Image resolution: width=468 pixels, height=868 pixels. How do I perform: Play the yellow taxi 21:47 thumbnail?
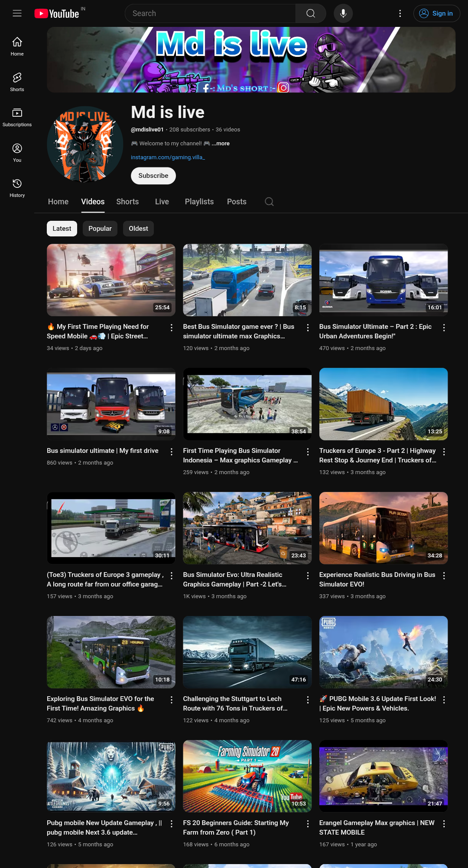click(x=383, y=776)
